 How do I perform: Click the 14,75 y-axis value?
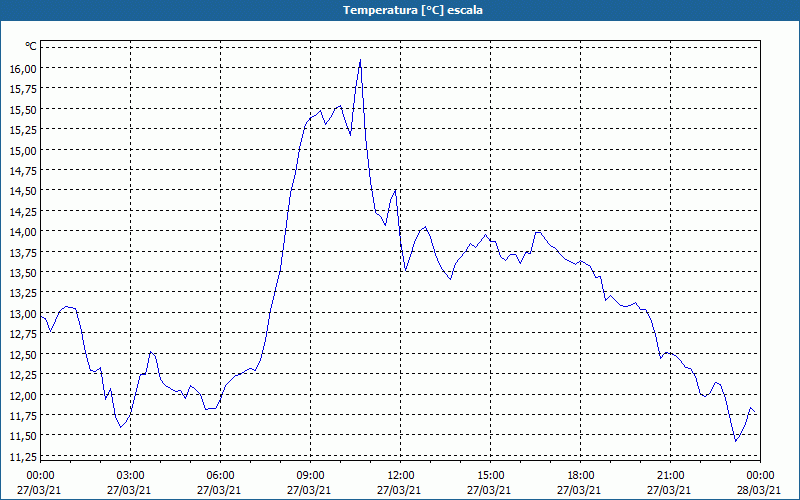23,170
